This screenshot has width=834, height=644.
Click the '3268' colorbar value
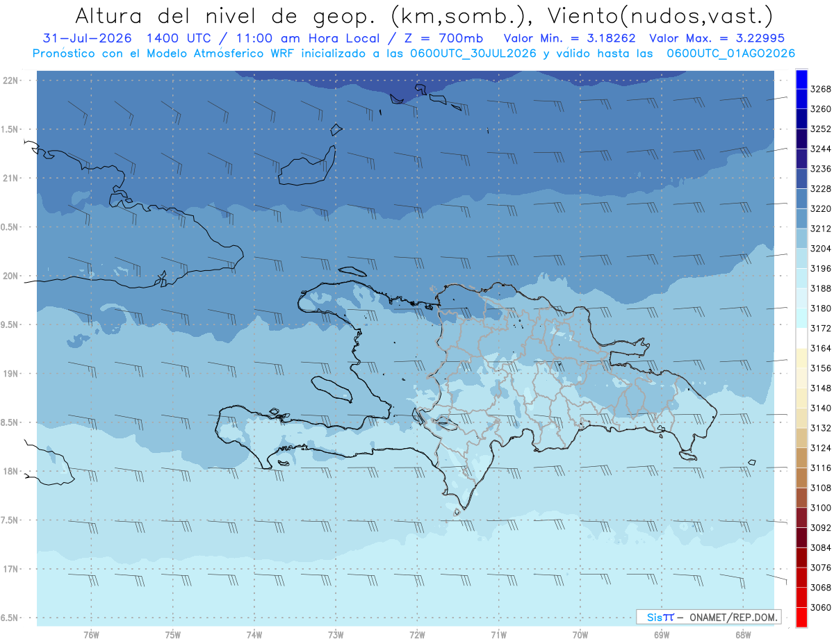821,90
